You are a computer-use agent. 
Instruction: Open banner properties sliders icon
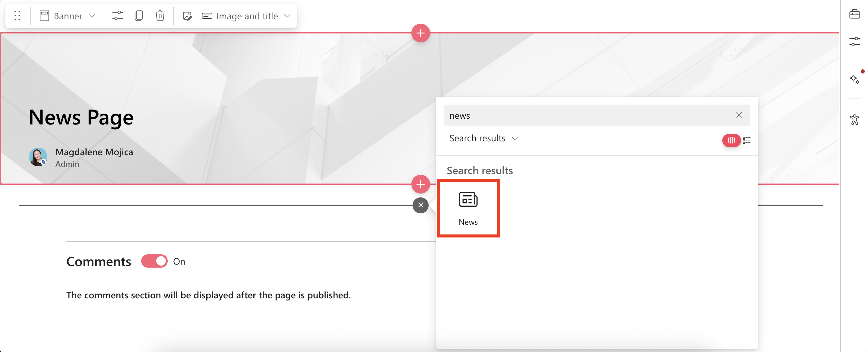(117, 16)
